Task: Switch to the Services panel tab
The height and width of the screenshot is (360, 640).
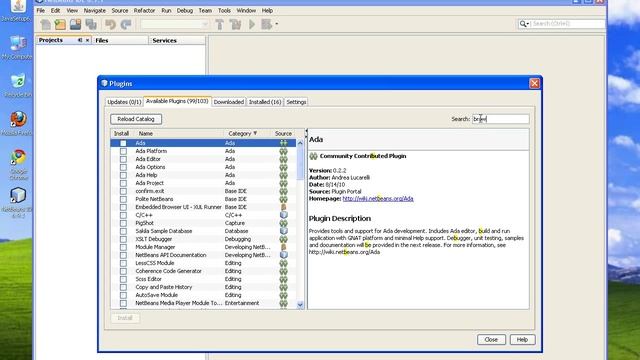Action: pyautogui.click(x=177, y=40)
